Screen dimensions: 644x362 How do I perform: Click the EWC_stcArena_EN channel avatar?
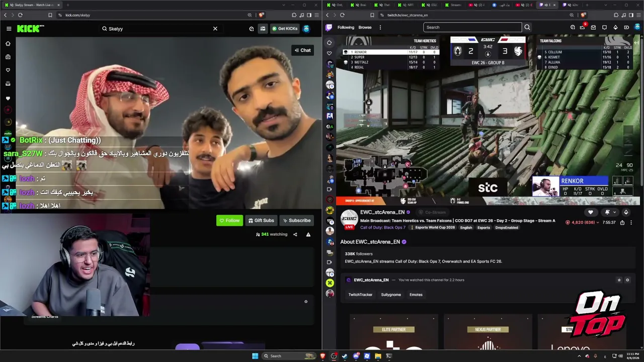[349, 219]
